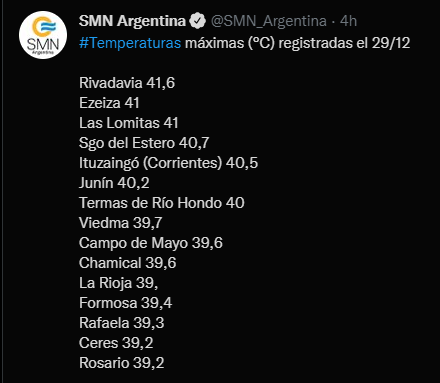Open the #Temperaturas hashtag
440x383 pixels.
click(x=130, y=43)
